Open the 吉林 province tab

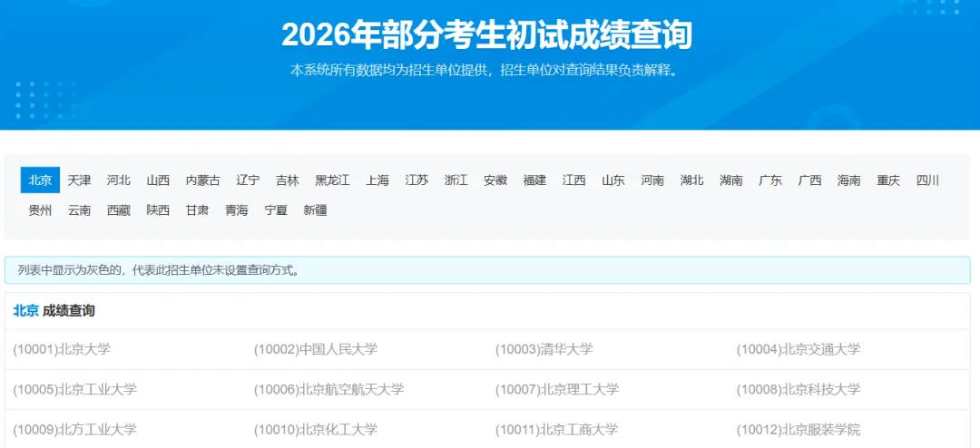(x=288, y=180)
